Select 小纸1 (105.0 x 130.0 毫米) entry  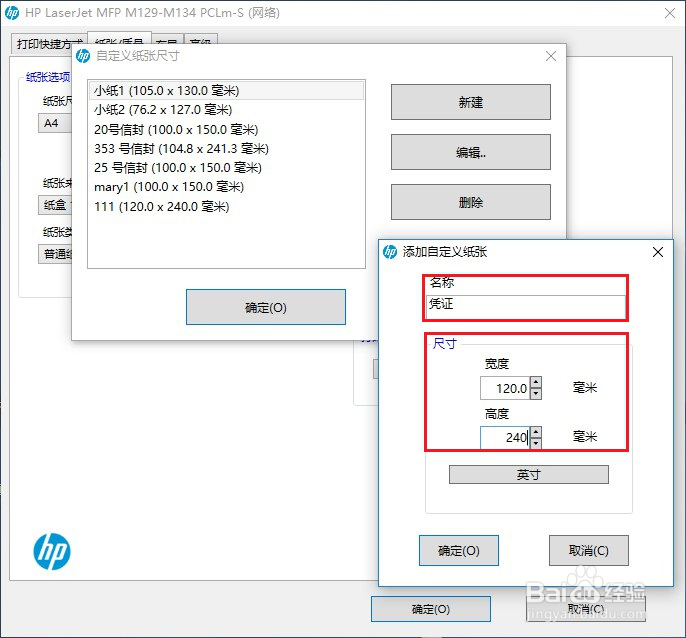coord(226,91)
